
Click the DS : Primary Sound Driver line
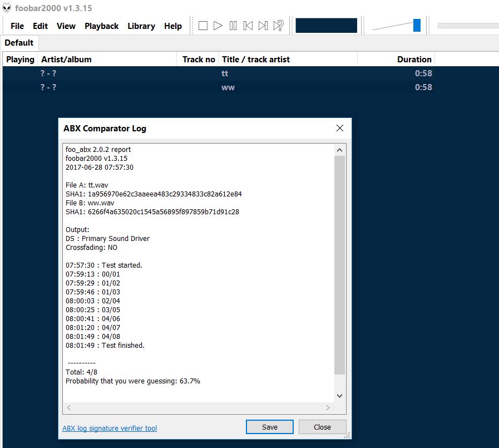(x=107, y=239)
